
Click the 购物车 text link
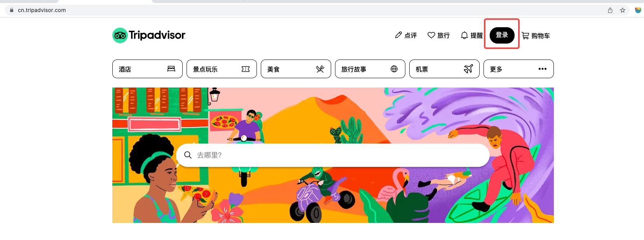point(541,36)
